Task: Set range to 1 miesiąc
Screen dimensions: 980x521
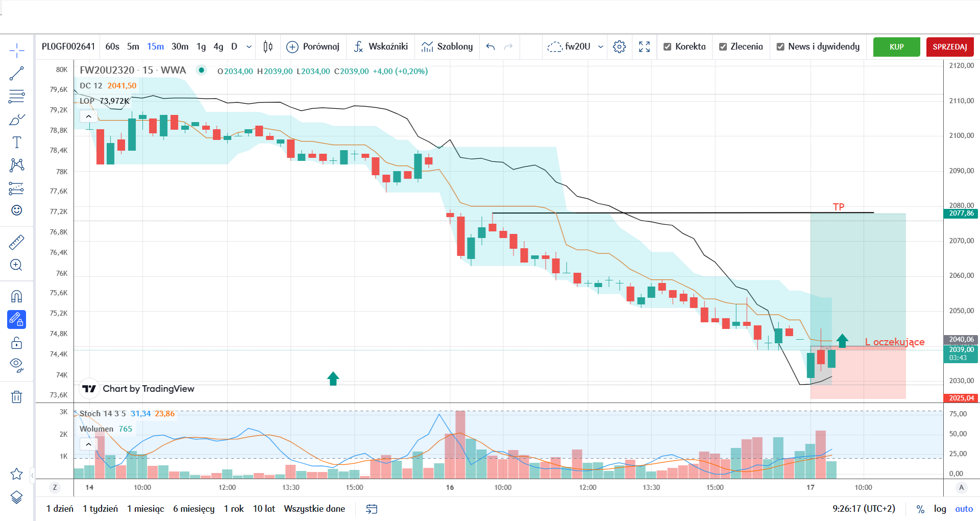Action: [145, 509]
